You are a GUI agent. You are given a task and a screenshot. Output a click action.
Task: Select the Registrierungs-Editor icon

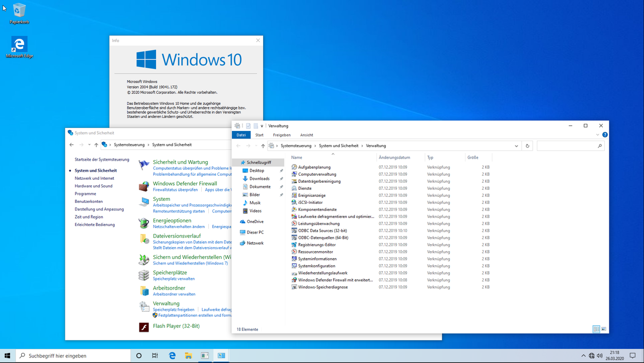(294, 245)
